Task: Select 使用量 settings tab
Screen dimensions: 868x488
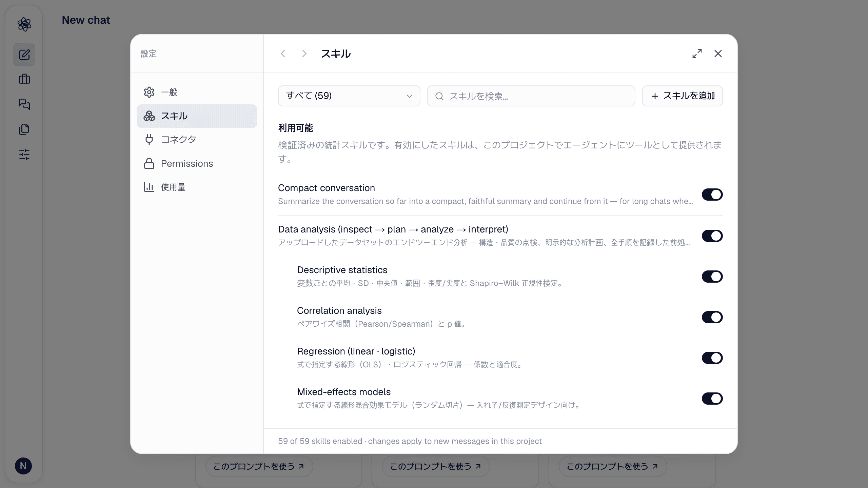Action: [197, 187]
